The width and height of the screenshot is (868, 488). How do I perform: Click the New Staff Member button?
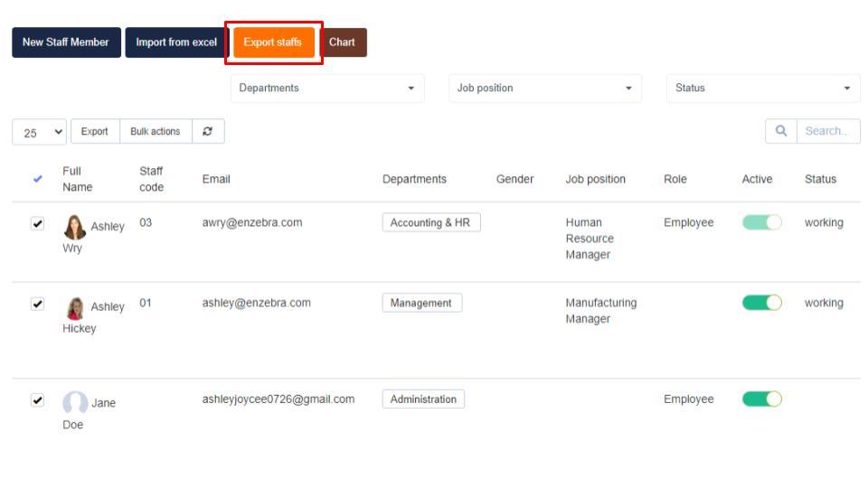coord(66,42)
